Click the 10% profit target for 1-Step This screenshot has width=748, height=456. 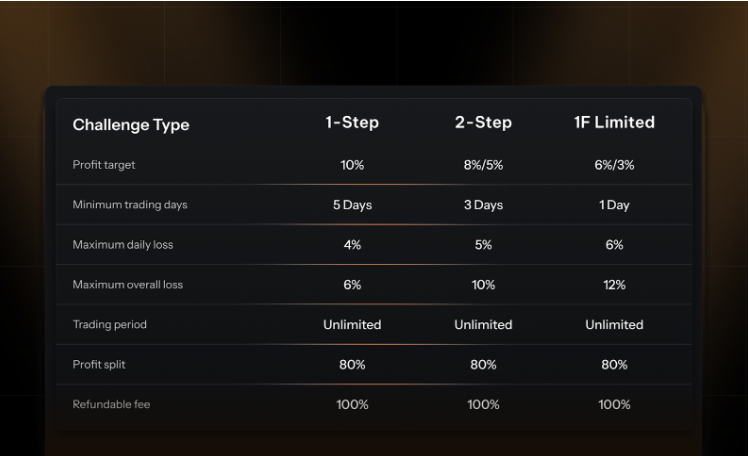(x=352, y=165)
